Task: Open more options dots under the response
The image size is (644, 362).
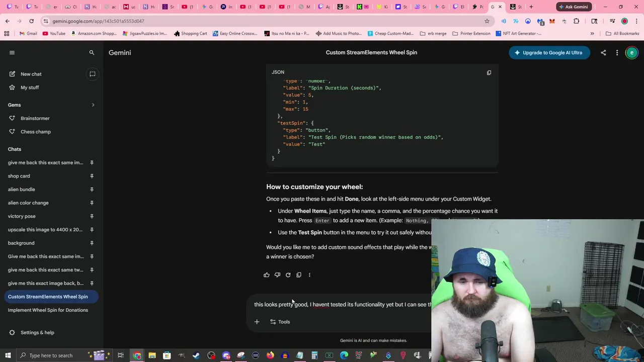Action: [x=309, y=275]
